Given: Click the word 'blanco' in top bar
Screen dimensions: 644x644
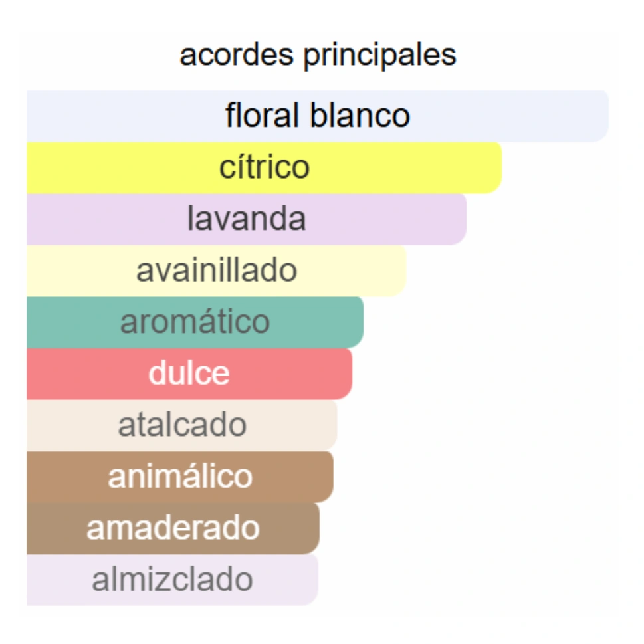Looking at the screenshot, I should point(360,115).
